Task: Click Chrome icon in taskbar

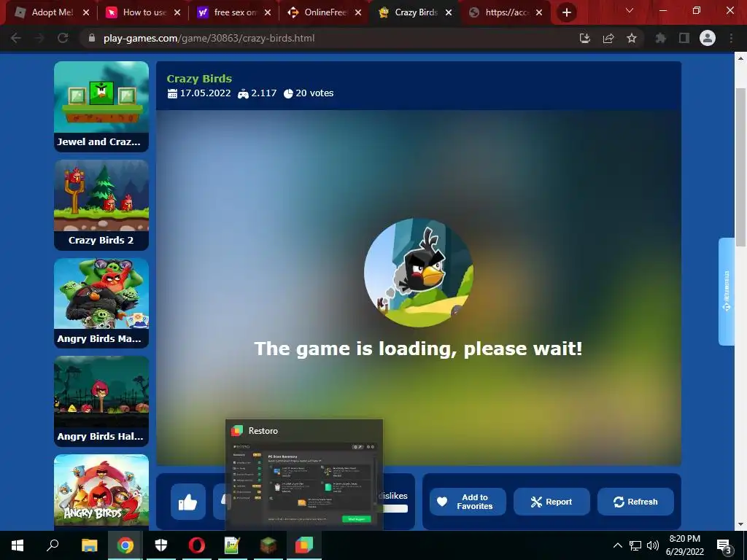Action: point(125,545)
